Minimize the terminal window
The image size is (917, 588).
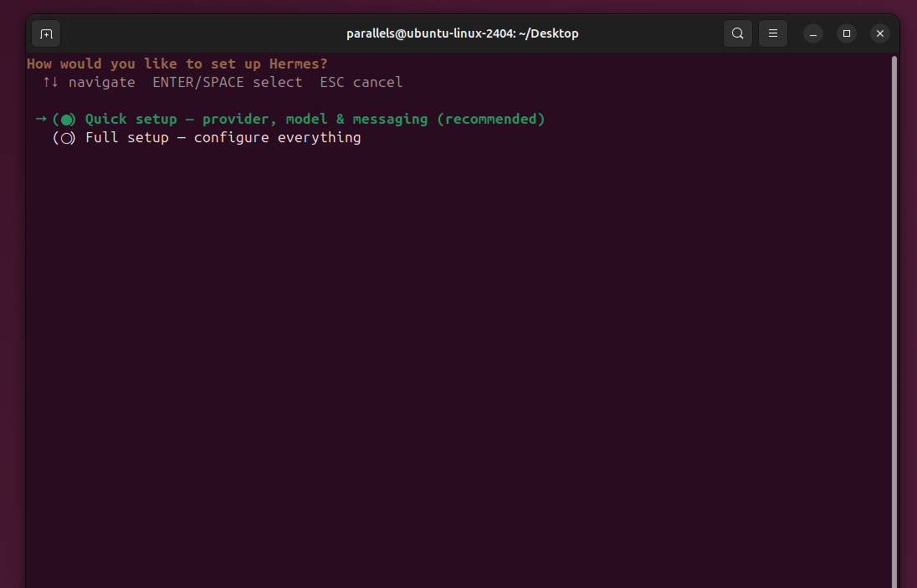point(813,34)
